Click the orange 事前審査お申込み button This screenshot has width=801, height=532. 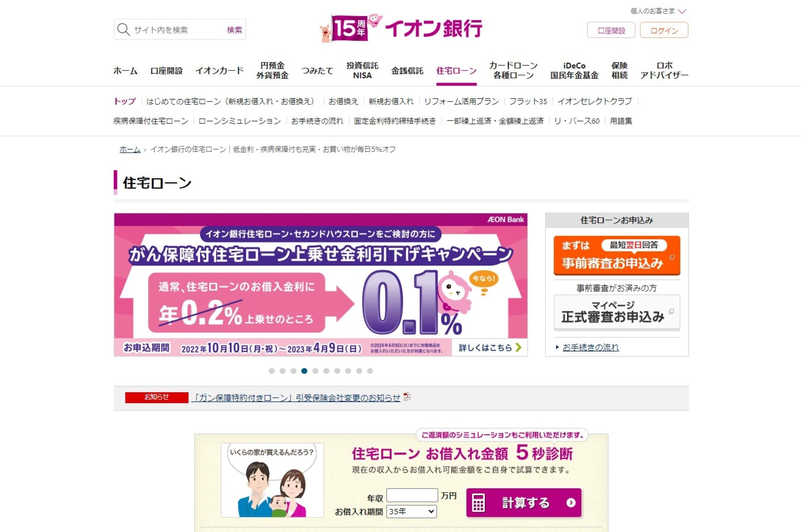pos(617,255)
